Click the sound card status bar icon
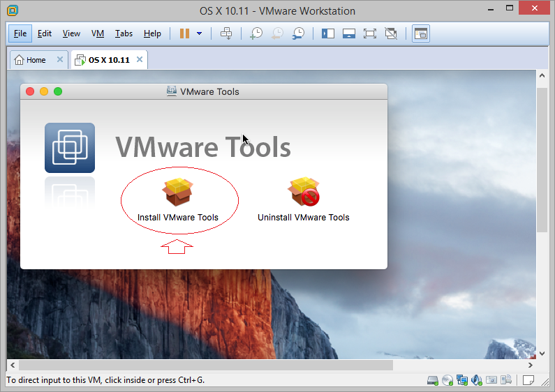 pyautogui.click(x=476, y=380)
